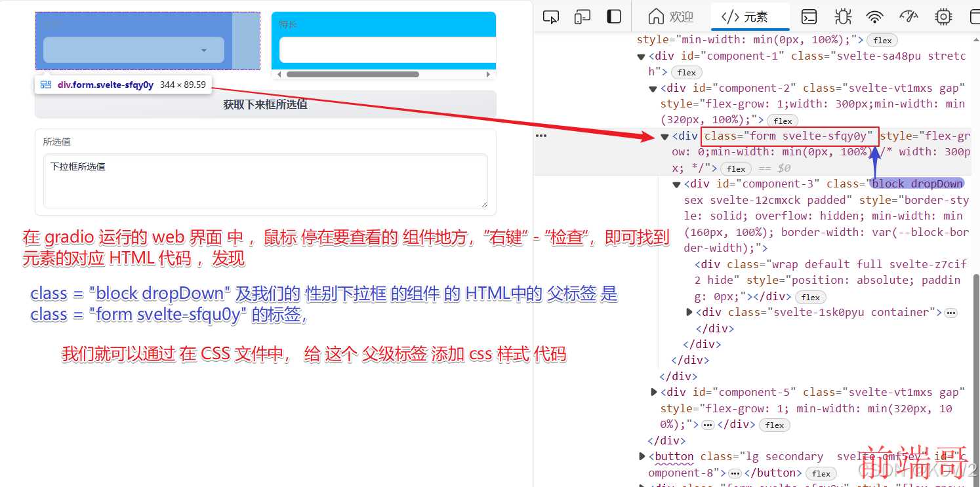The height and width of the screenshot is (487, 980).
Task: Collapse the component-3 div node
Action: [x=676, y=185]
